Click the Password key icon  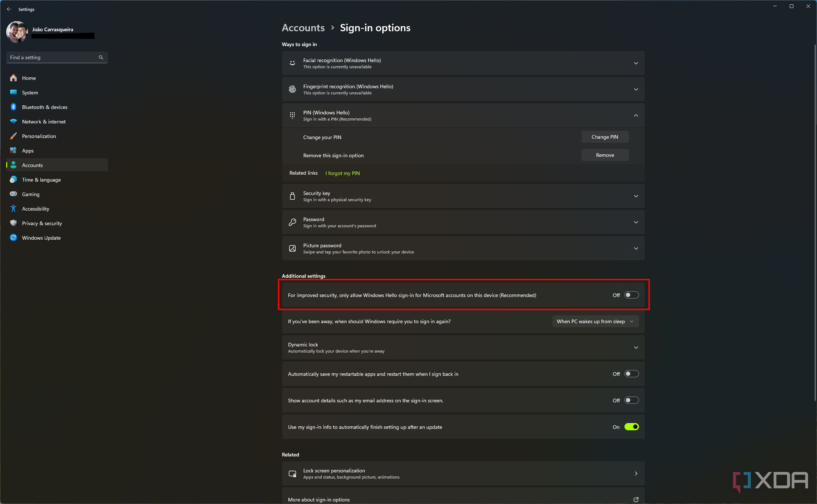(292, 222)
